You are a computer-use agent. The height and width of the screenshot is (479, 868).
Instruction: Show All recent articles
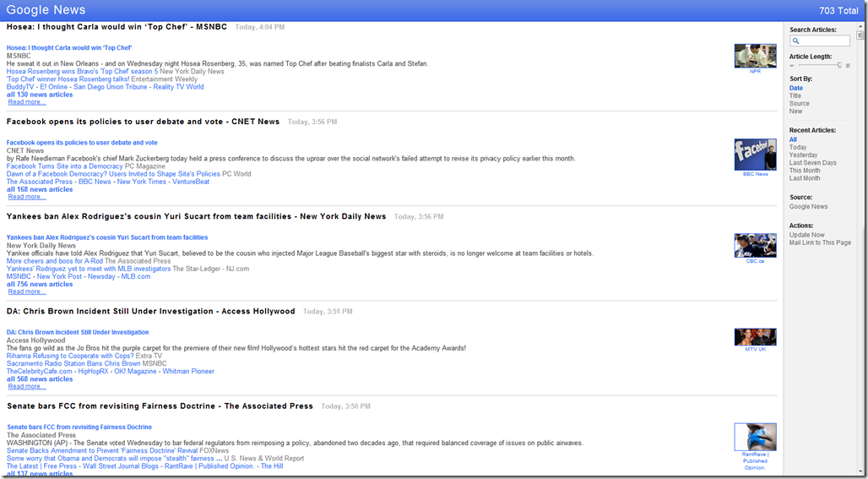coord(793,139)
